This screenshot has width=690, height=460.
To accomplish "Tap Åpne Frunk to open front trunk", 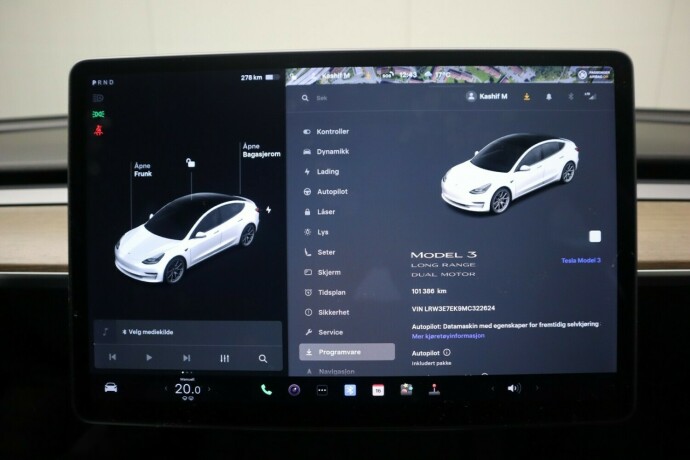I will click(x=143, y=170).
